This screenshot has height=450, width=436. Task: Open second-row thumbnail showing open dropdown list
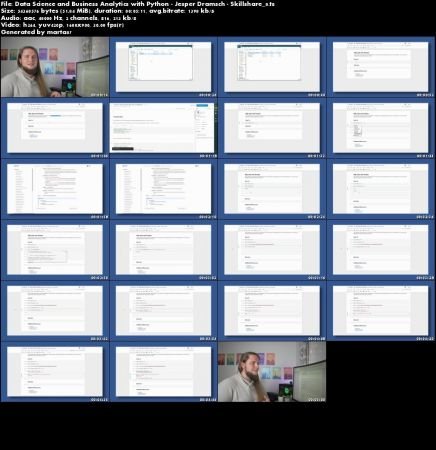(381, 128)
